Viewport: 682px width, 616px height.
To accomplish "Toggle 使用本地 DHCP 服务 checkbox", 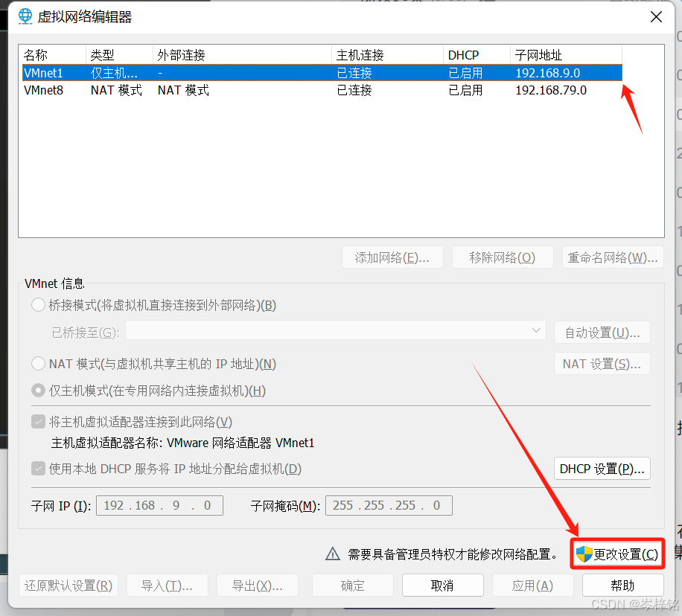I will tap(38, 469).
